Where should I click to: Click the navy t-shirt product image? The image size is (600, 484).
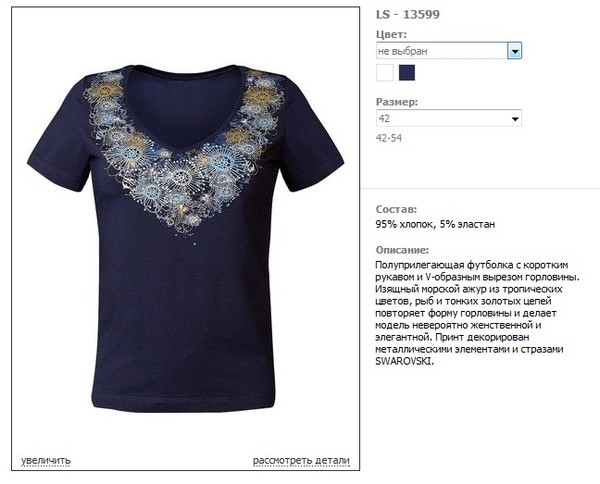tap(186, 237)
